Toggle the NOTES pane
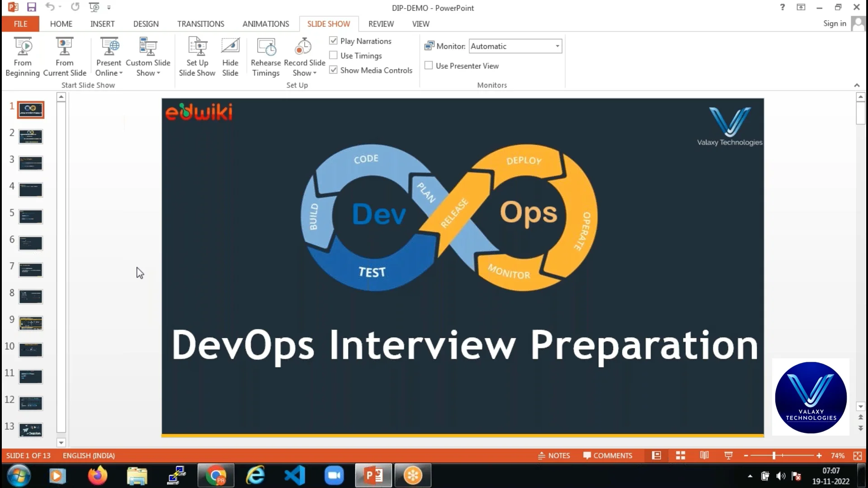The image size is (868, 488). (x=554, y=455)
